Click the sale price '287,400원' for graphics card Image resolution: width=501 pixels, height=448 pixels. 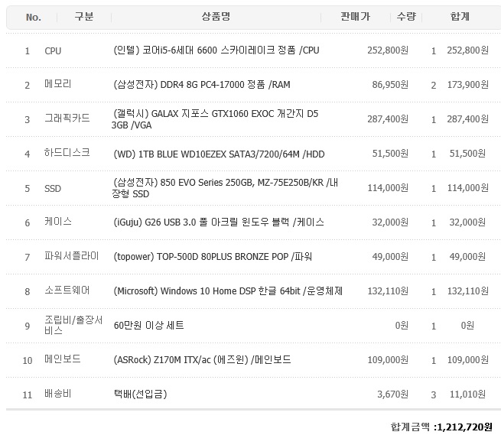point(388,119)
